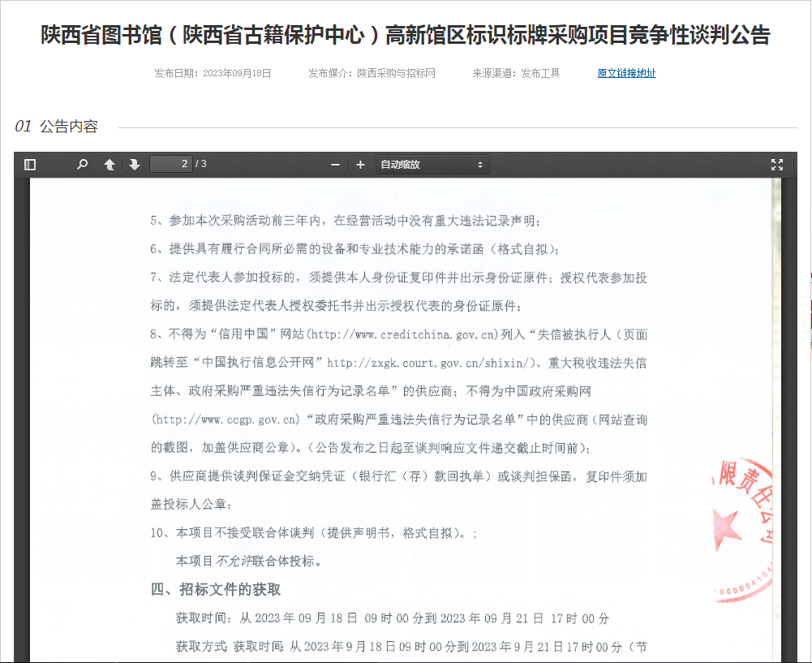Click the 四、招标文件的获取 heading
The image size is (812, 663).
point(216,590)
